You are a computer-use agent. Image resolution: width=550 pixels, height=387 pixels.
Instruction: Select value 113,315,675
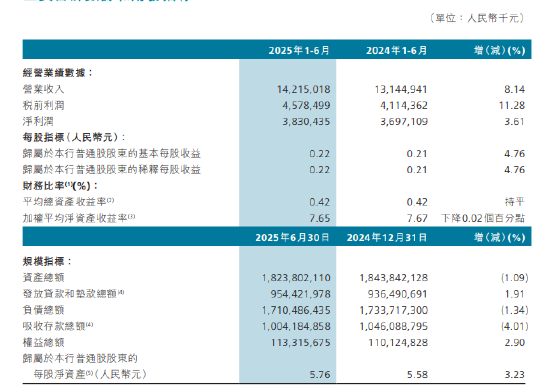click(300, 342)
